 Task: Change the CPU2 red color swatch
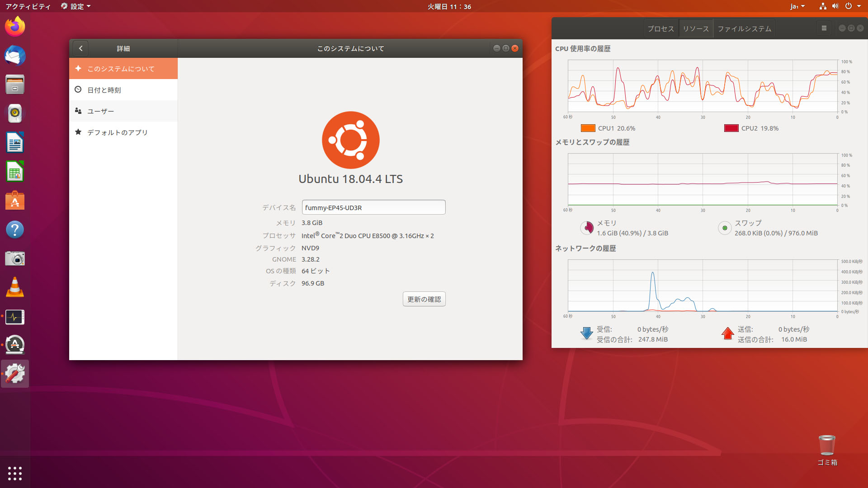(x=731, y=128)
